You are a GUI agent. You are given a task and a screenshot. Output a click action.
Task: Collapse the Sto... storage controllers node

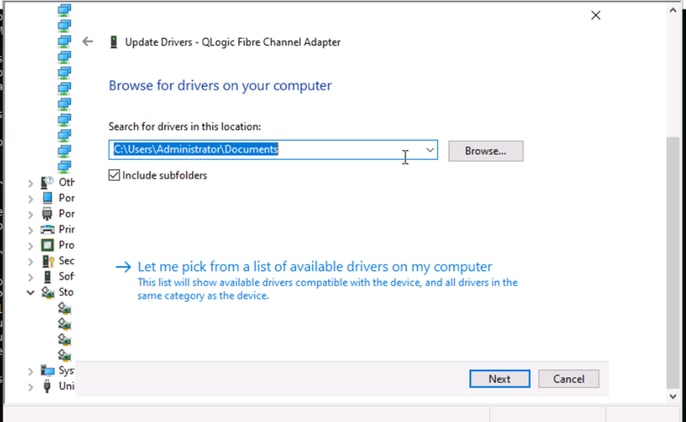30,293
